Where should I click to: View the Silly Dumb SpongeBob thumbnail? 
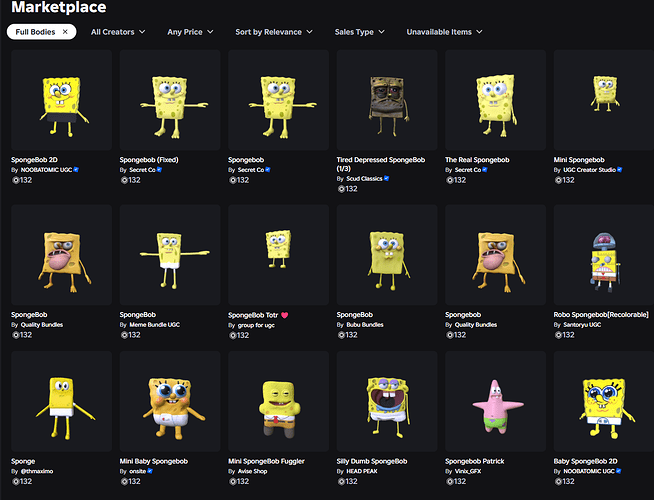[387, 401]
